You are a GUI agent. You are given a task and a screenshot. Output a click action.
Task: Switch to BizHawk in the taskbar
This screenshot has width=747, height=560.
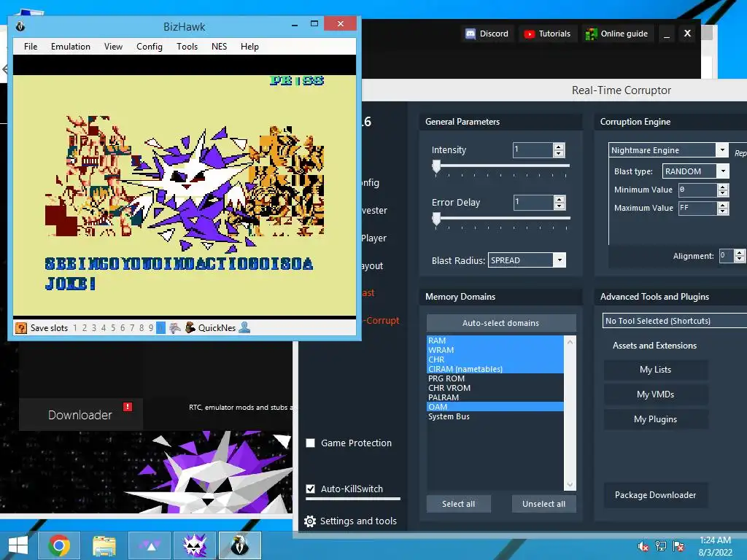(240, 545)
